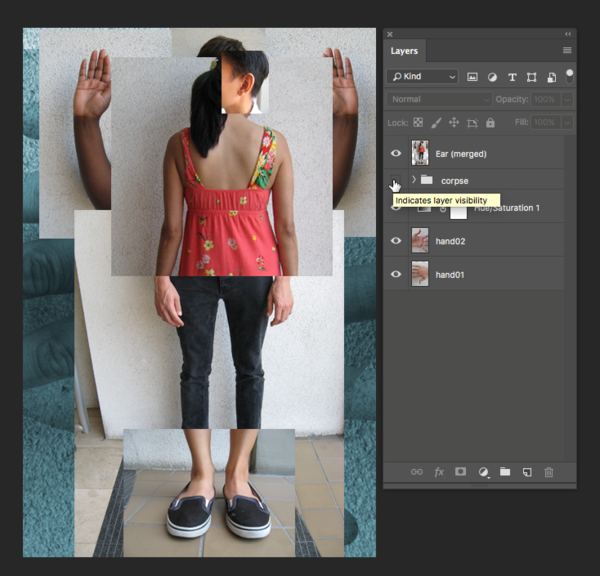Create a new layer
600x576 pixels.
click(x=527, y=472)
